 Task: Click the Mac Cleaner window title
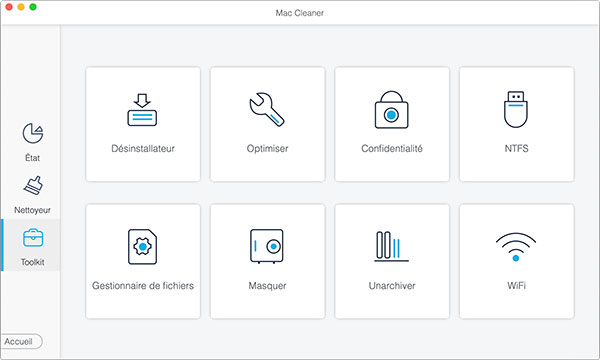[300, 13]
